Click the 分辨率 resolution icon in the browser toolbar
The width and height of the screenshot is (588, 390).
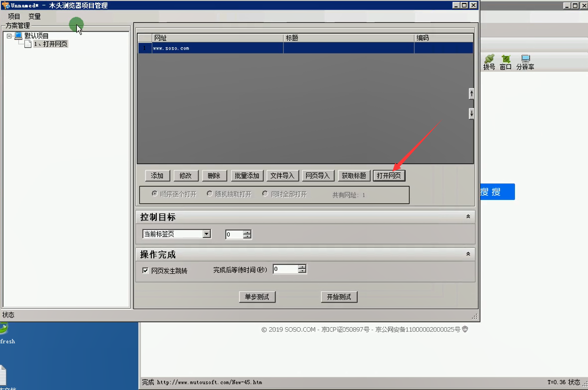pos(525,59)
